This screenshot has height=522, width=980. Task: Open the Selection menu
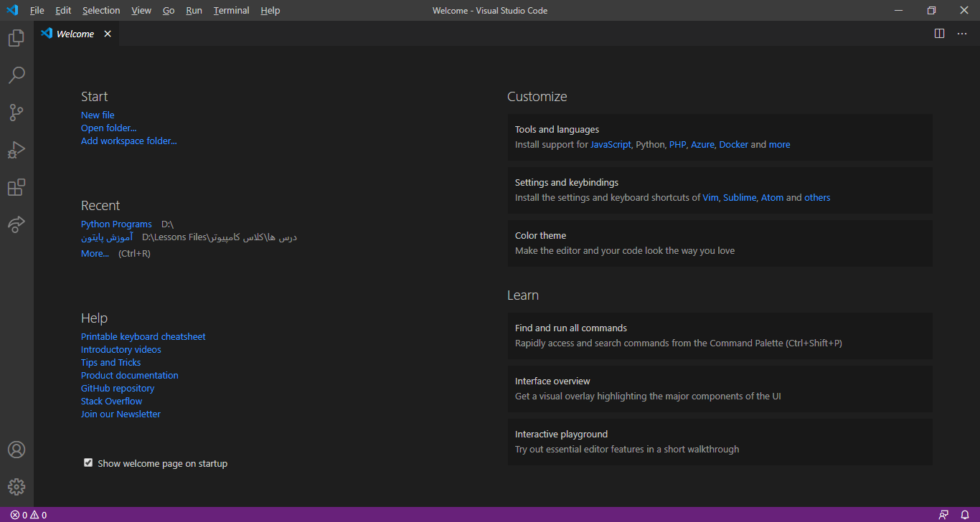click(x=101, y=10)
